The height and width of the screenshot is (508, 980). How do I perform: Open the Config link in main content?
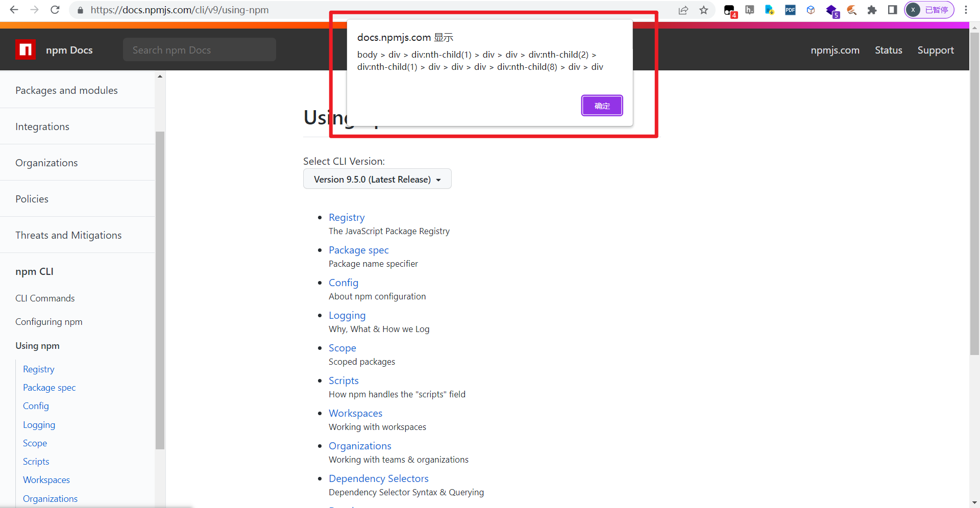point(344,283)
